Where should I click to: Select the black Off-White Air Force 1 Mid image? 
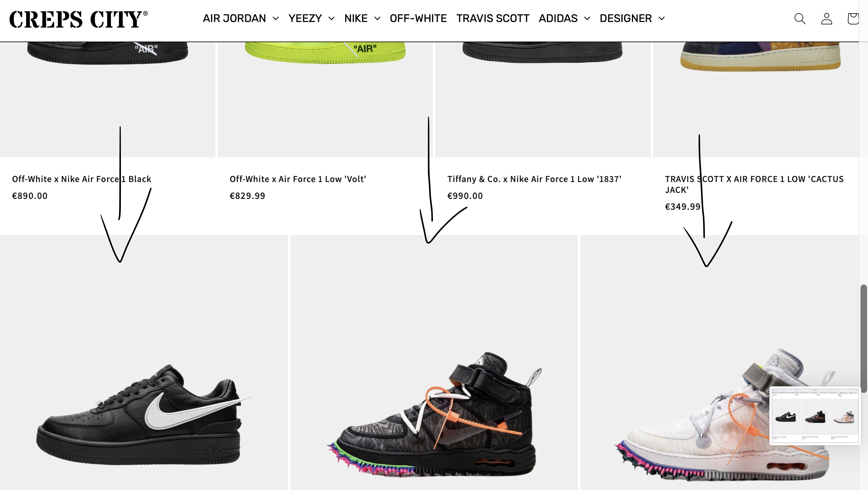click(x=434, y=362)
